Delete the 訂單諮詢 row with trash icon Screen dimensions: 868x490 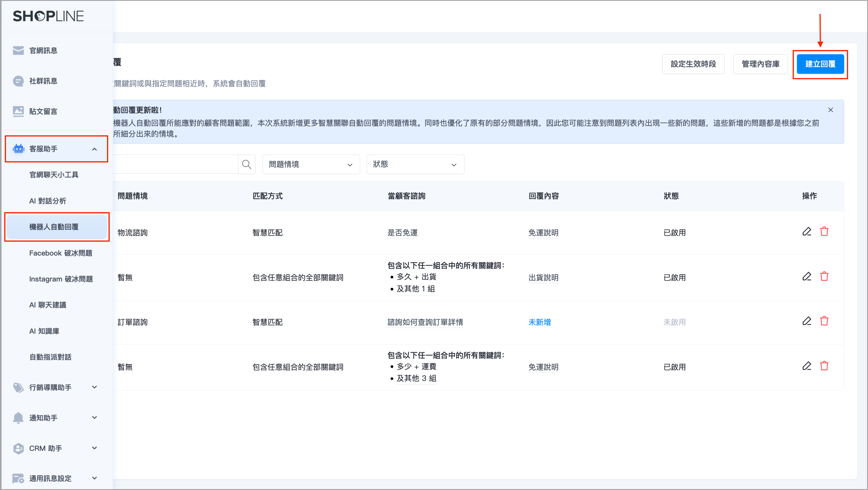click(824, 321)
